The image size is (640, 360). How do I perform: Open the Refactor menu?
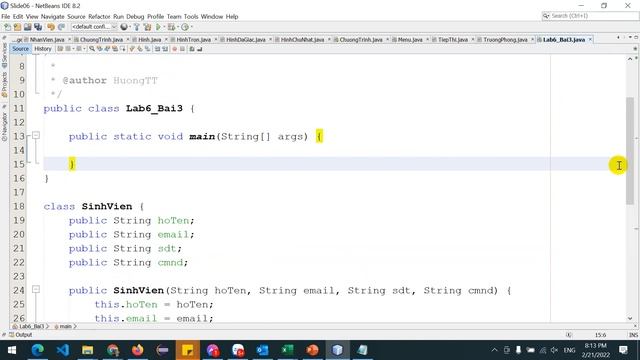click(99, 17)
